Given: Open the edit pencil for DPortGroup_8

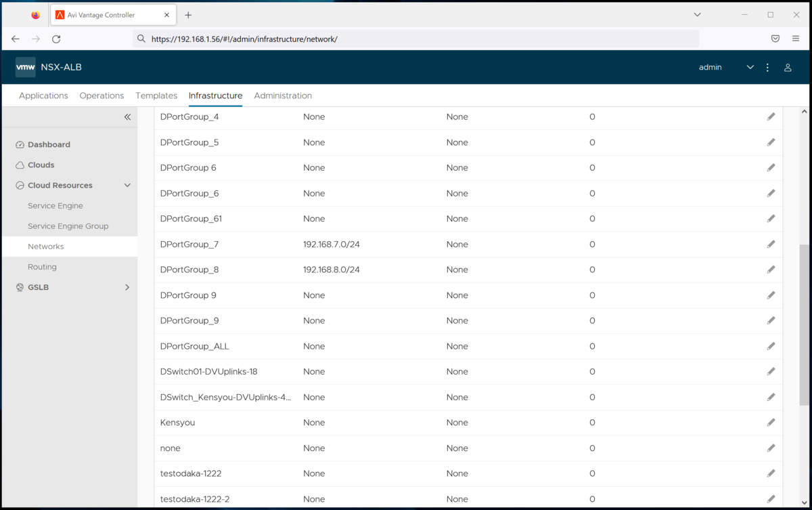Looking at the screenshot, I should pyautogui.click(x=771, y=270).
